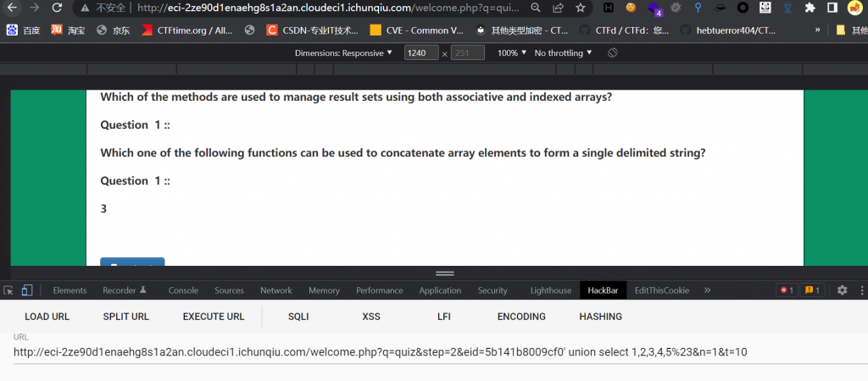
Task: Switch to the Network tab
Action: (275, 290)
